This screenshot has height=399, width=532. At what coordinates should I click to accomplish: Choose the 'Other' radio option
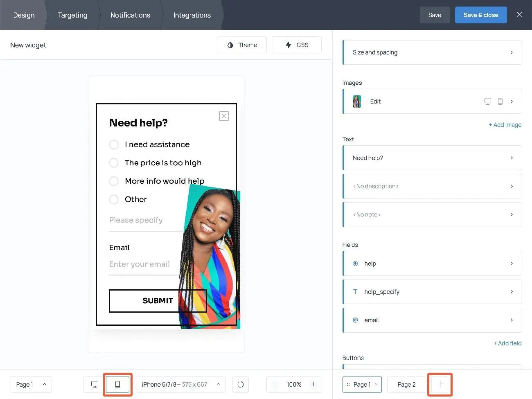(x=114, y=200)
